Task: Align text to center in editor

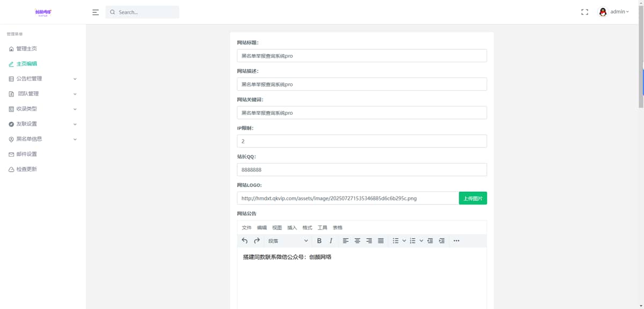Action: [x=357, y=241]
